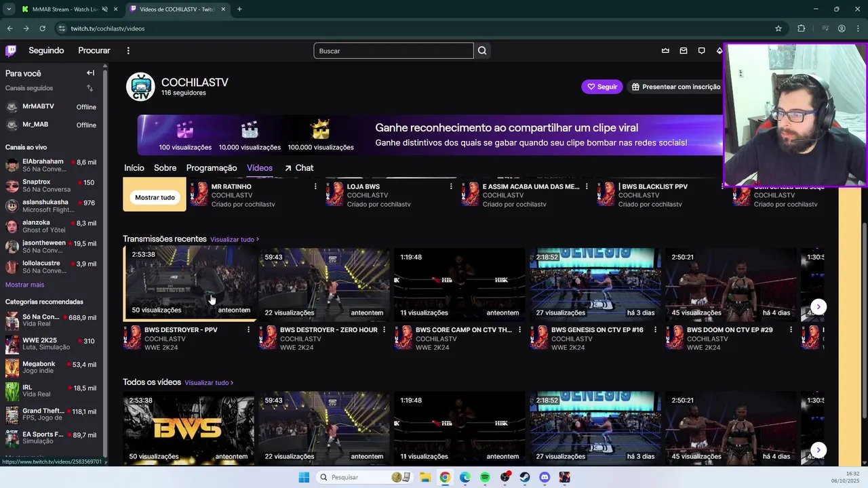Click the COCHILASTV channel avatar
868x488 pixels.
[141, 87]
